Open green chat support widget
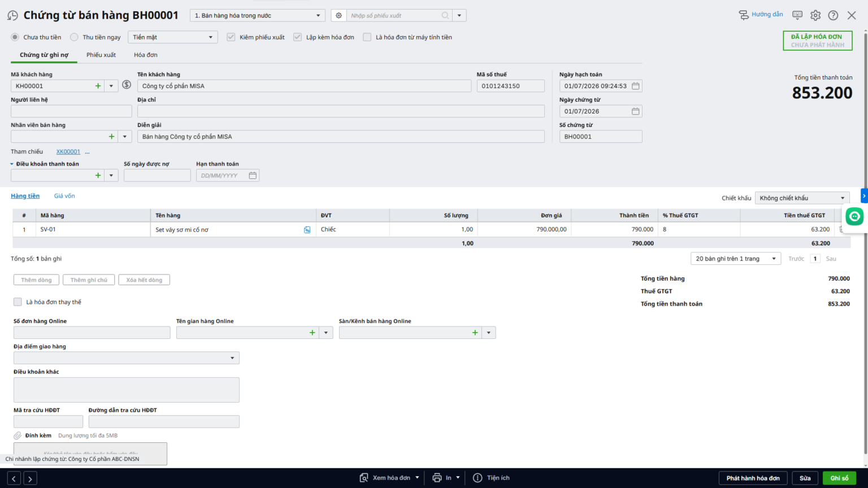 point(854,216)
